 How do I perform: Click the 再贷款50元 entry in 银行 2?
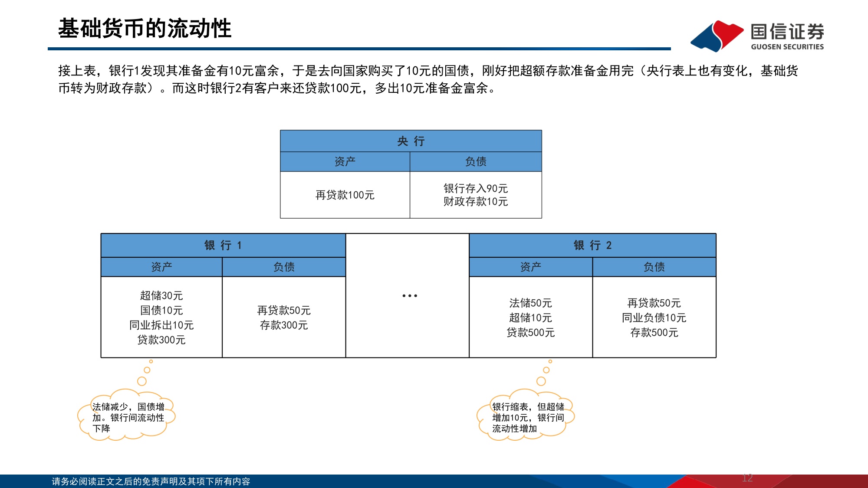[654, 303]
